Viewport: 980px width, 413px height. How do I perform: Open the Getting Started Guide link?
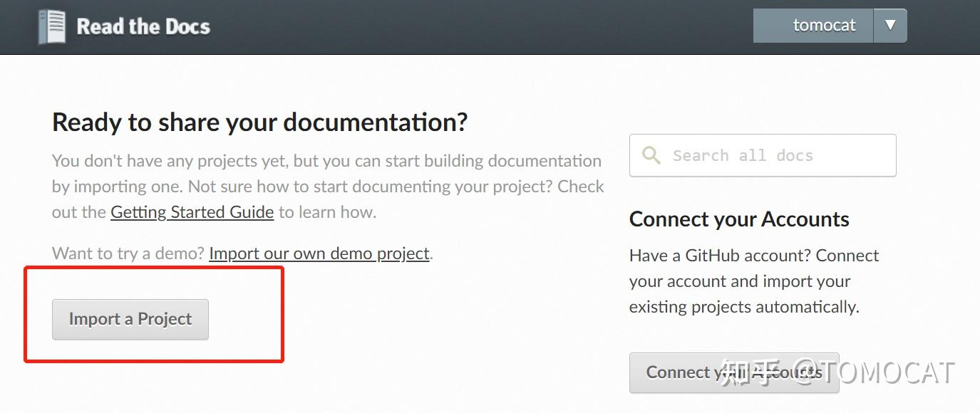(192, 212)
